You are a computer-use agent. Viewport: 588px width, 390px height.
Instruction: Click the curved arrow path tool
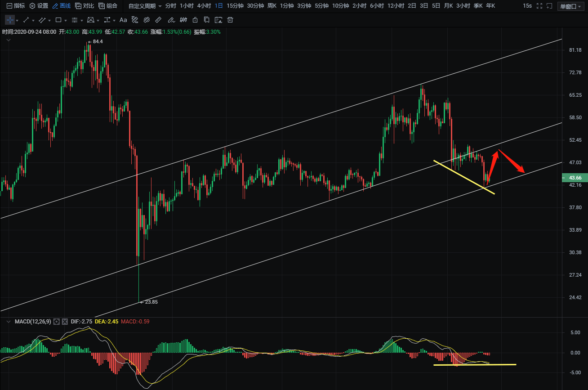coord(135,20)
